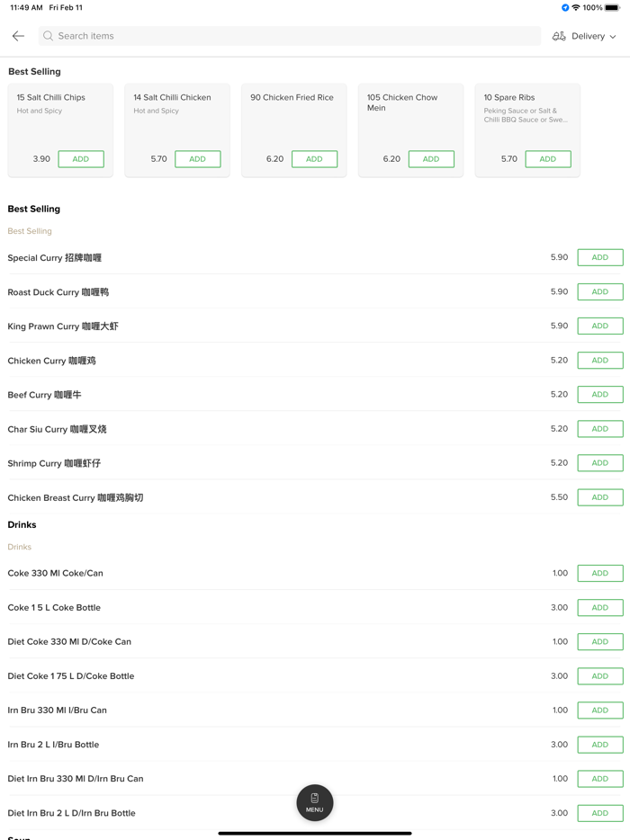Open the floating Menu button
This screenshot has width=630, height=840.
pyautogui.click(x=315, y=802)
